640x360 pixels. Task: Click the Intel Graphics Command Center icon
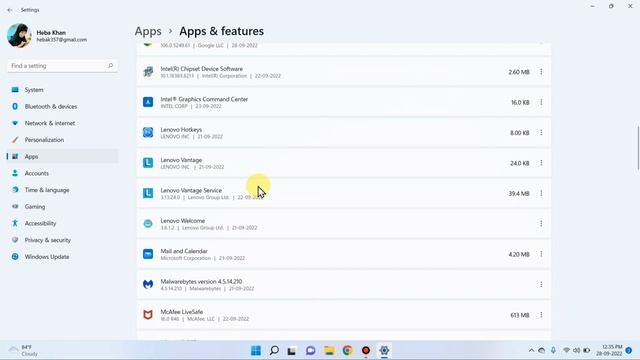[148, 102]
